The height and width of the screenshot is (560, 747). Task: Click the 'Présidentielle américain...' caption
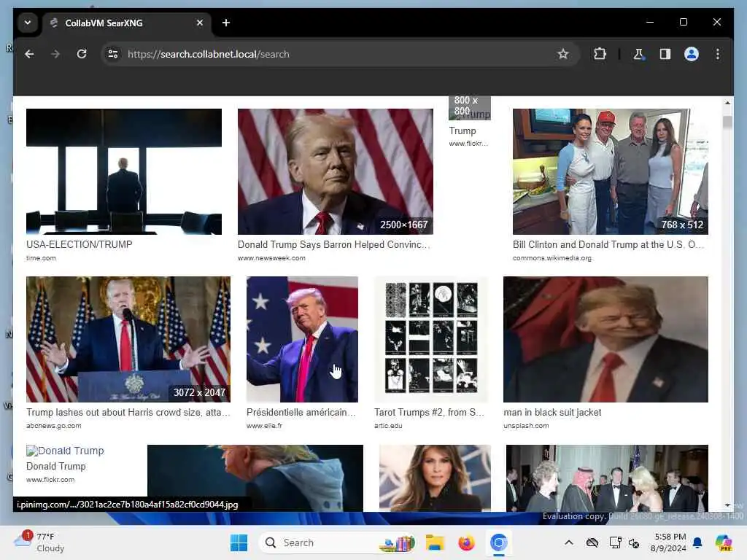pyautogui.click(x=301, y=413)
